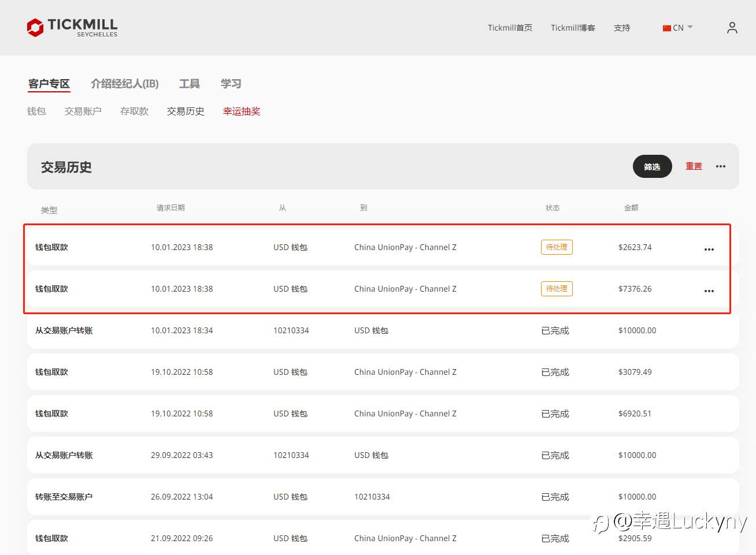Screen dimensions: 756x555
Task: Open the three-dot menu in transaction history header
Action: [720, 166]
